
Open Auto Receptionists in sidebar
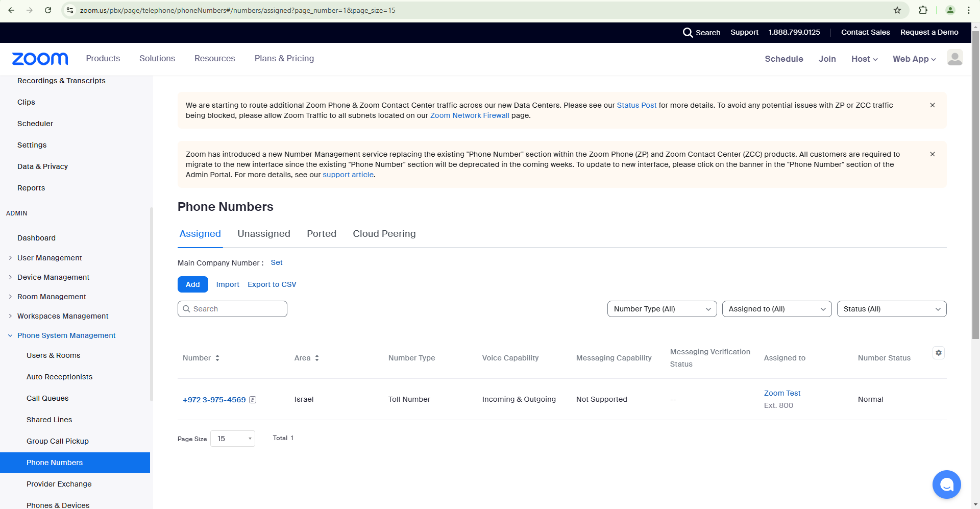pyautogui.click(x=60, y=377)
